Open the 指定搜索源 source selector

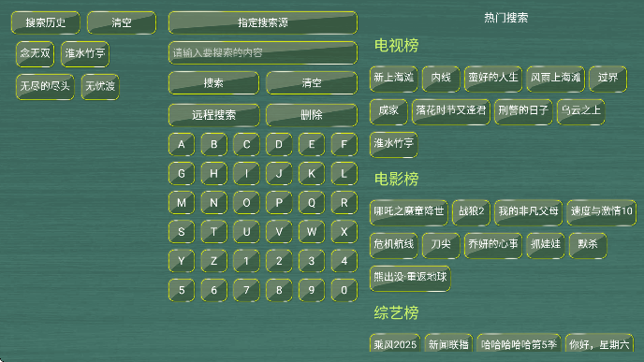[x=263, y=22]
